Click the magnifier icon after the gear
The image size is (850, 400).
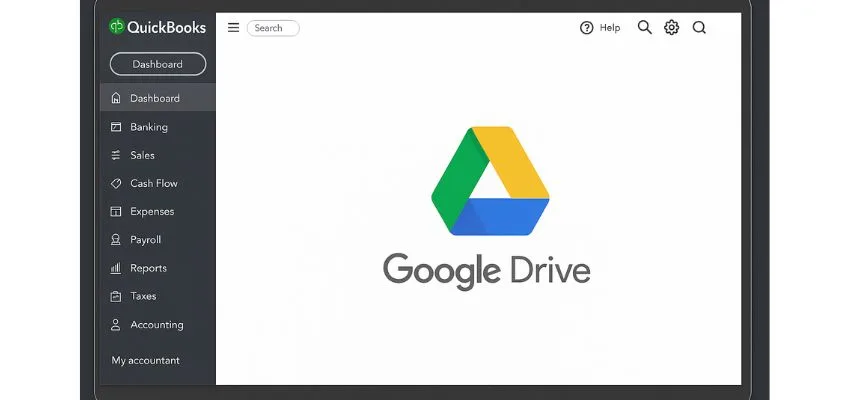click(x=699, y=28)
